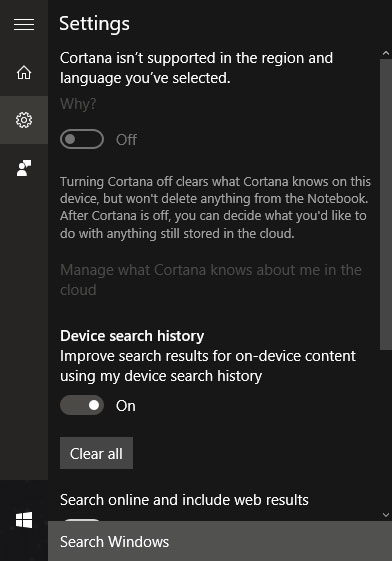The width and height of the screenshot is (392, 561).
Task: Toggle the Cortana Off switch
Action: coord(82,139)
